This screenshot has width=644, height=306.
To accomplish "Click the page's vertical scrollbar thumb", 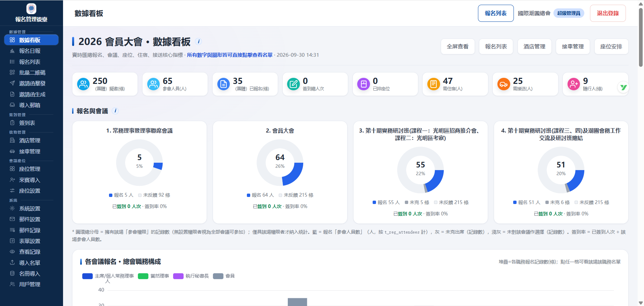I will pyautogui.click(x=641, y=37).
